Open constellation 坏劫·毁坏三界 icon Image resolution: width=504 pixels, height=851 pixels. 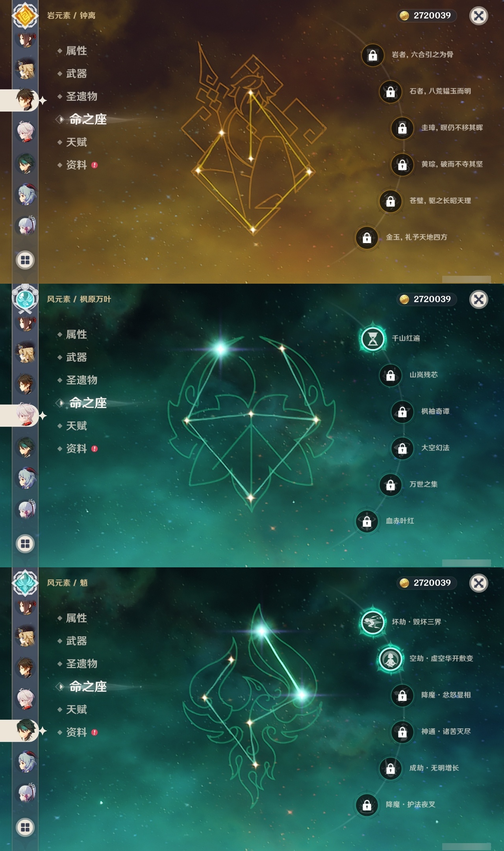pos(372,622)
